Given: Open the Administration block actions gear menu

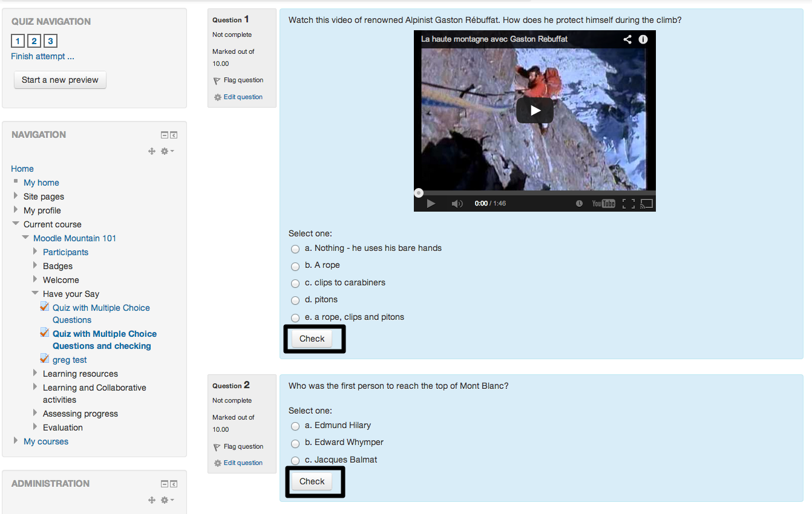Looking at the screenshot, I should pyautogui.click(x=167, y=500).
